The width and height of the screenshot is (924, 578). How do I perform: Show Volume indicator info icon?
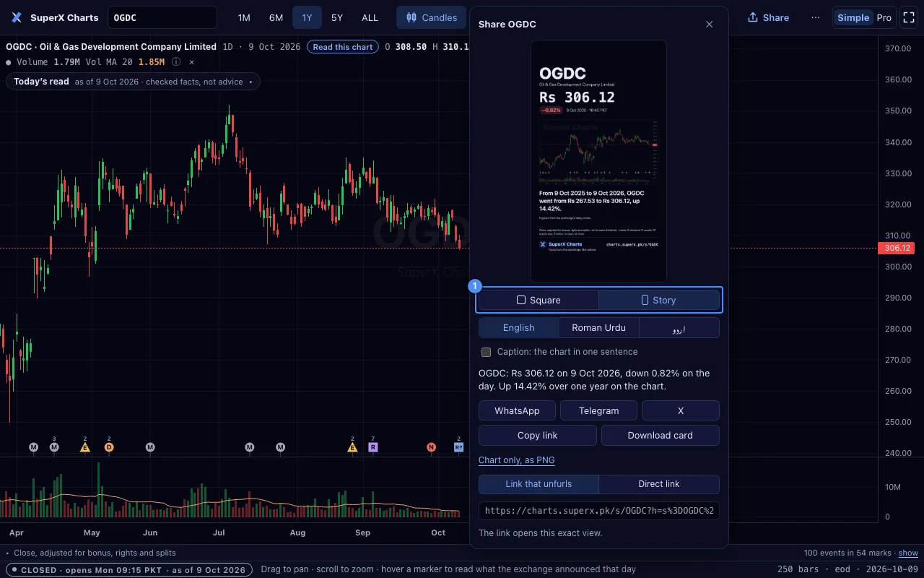tap(176, 62)
